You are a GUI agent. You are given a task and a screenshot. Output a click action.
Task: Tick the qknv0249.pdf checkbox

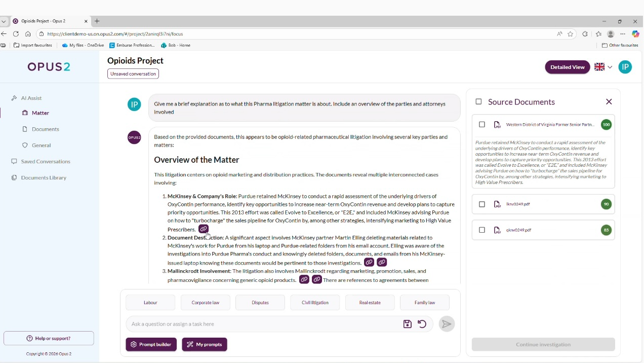coord(482,230)
